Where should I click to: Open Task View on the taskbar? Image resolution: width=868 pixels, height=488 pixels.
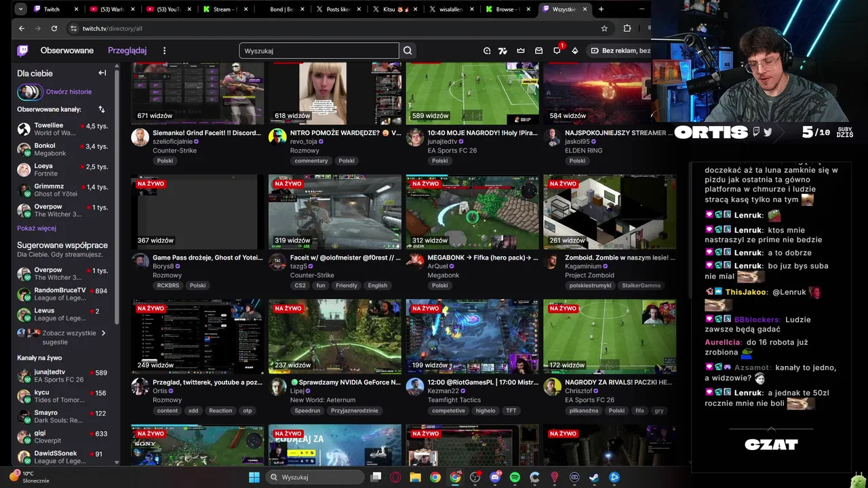[376, 477]
